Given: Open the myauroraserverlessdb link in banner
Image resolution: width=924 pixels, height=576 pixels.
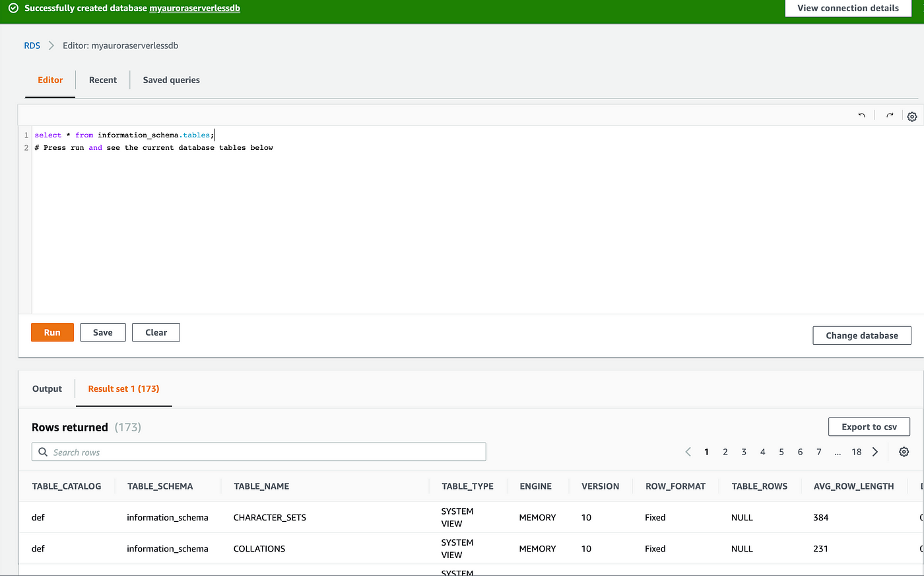Looking at the screenshot, I should (x=195, y=9).
